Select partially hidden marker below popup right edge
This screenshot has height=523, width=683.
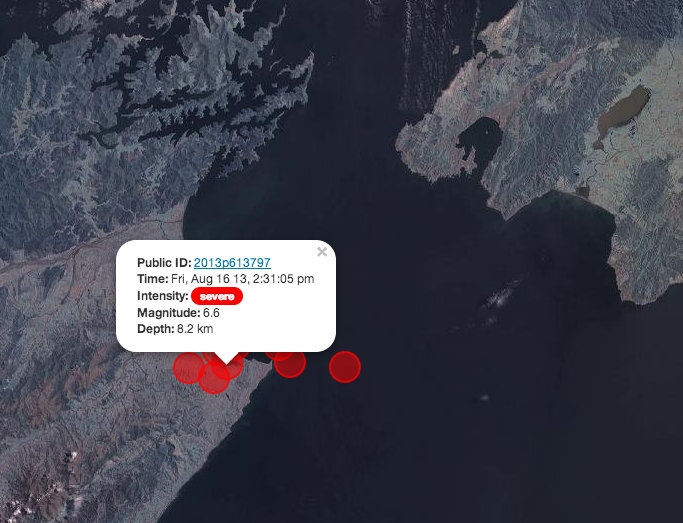coord(278,355)
